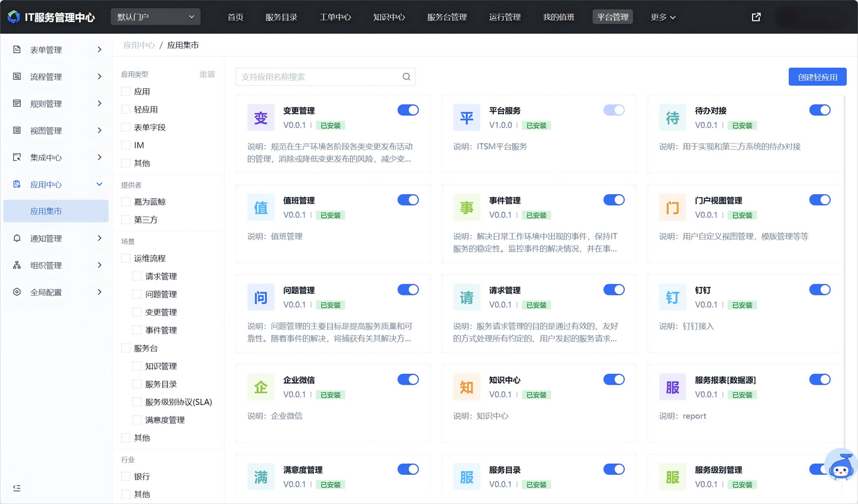Check the 第三方 provider checkbox
The width and height of the screenshot is (858, 504).
tap(126, 220)
